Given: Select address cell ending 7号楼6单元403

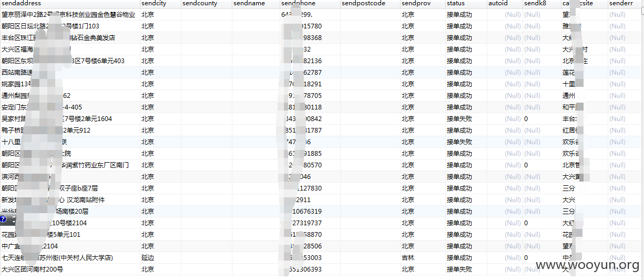Looking at the screenshot, I should click(x=69, y=61).
